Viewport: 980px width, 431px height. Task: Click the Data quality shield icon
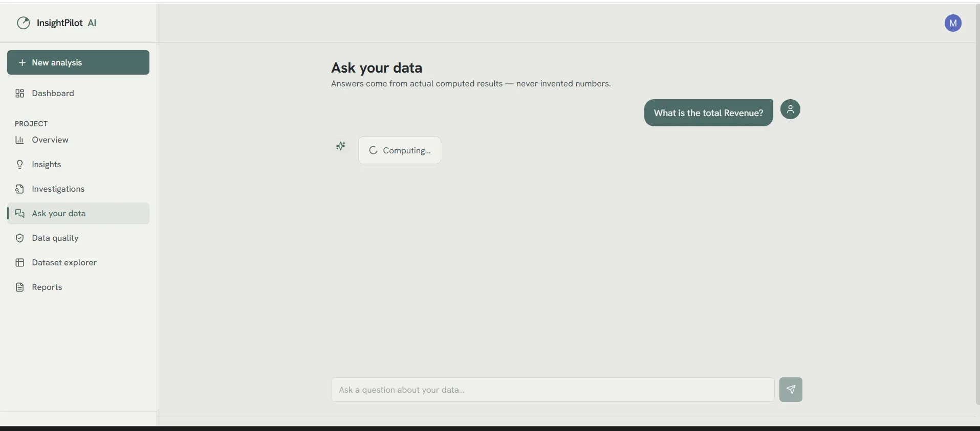(19, 238)
